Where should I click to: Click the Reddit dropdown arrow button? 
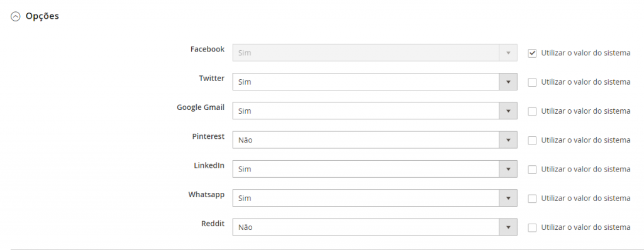[x=508, y=227]
